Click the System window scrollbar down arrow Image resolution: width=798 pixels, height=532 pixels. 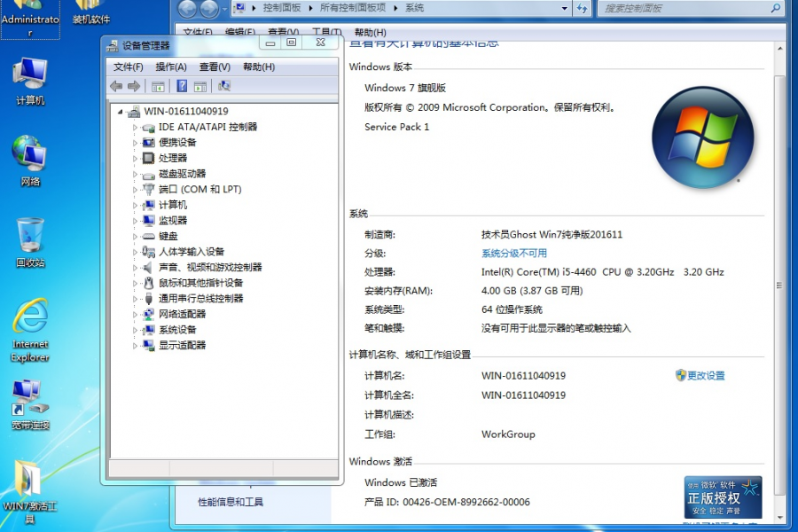(x=780, y=517)
